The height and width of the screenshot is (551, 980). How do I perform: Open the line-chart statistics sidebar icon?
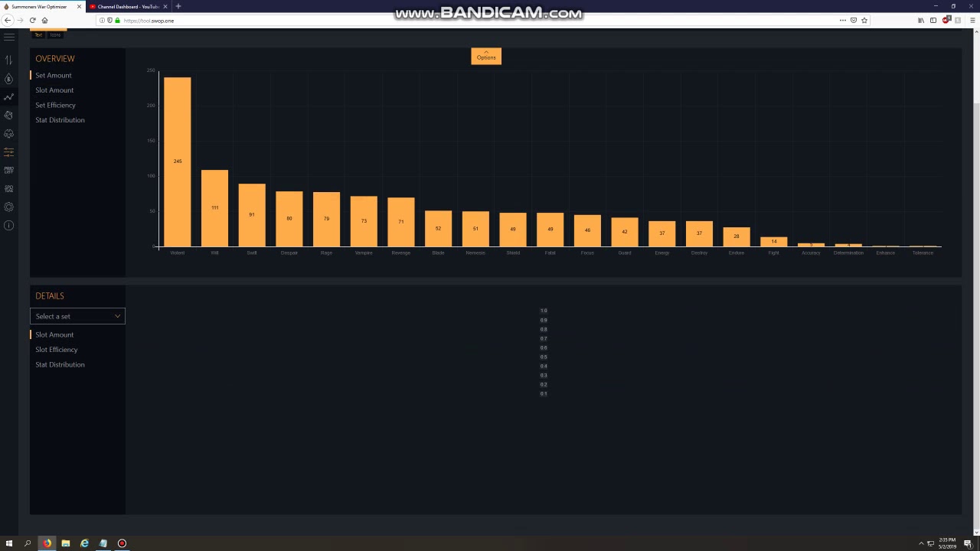point(8,97)
